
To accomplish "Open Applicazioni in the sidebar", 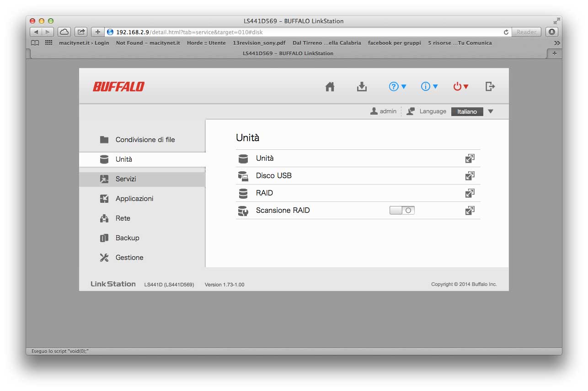I will [142, 199].
